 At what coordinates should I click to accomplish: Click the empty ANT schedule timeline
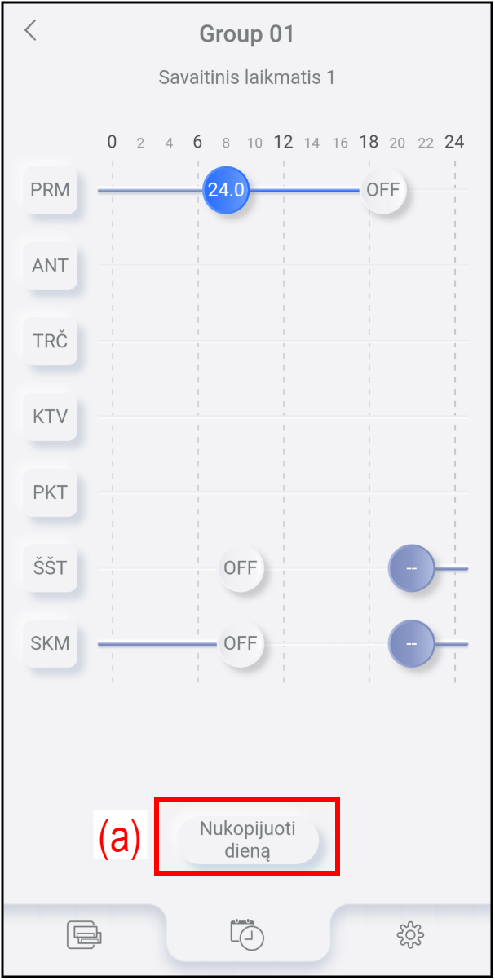pos(281,266)
